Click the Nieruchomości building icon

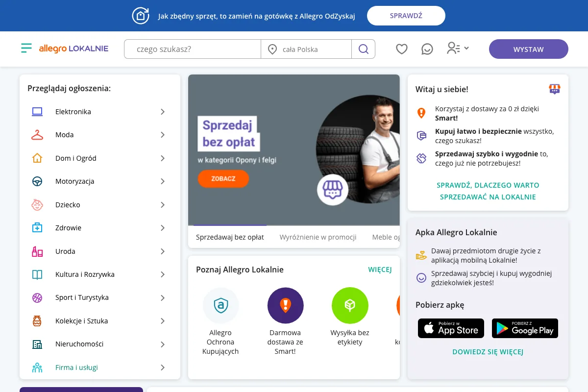tap(37, 344)
